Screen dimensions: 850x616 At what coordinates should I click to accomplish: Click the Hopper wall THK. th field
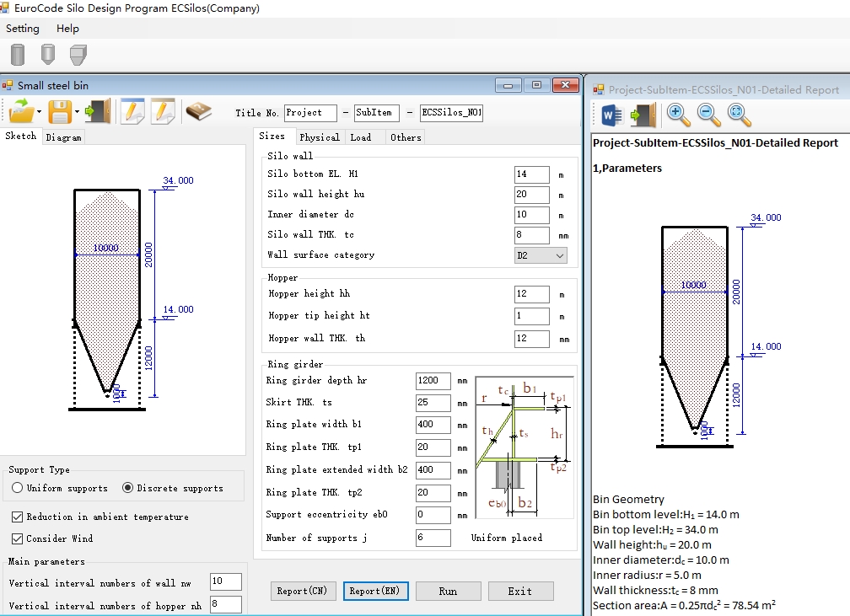point(532,339)
